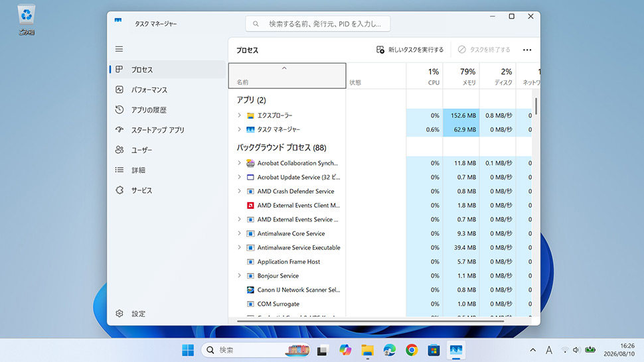Open File Explorer from the taskbar
644x362 pixels.
[x=367, y=350]
